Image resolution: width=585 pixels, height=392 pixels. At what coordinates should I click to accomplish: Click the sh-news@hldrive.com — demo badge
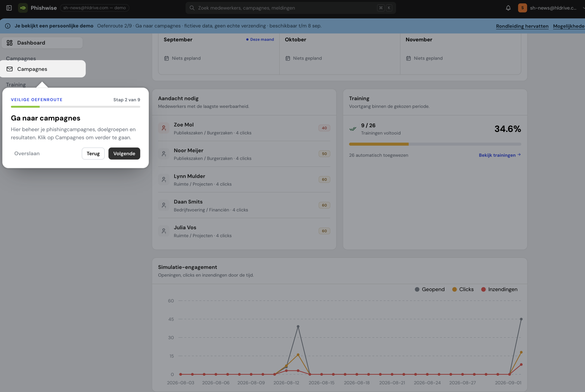pos(95,8)
